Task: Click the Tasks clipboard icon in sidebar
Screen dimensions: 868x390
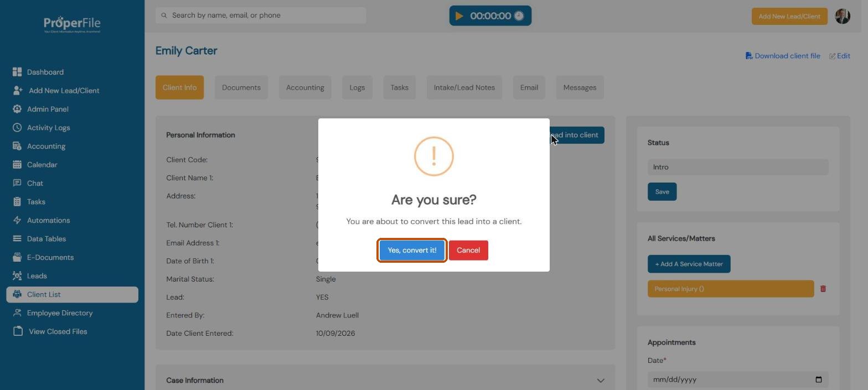Action: [17, 201]
